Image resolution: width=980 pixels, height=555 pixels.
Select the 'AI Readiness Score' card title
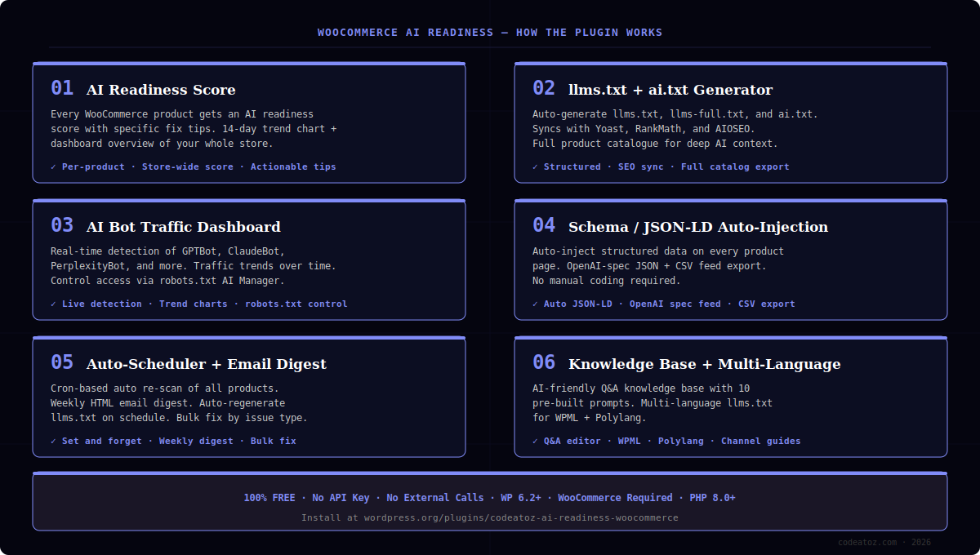point(161,90)
